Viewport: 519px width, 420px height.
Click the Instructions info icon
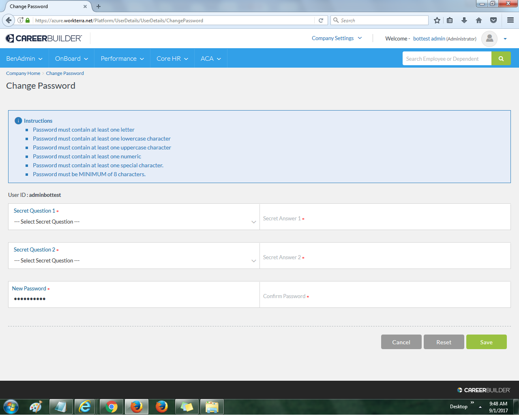tap(18, 120)
